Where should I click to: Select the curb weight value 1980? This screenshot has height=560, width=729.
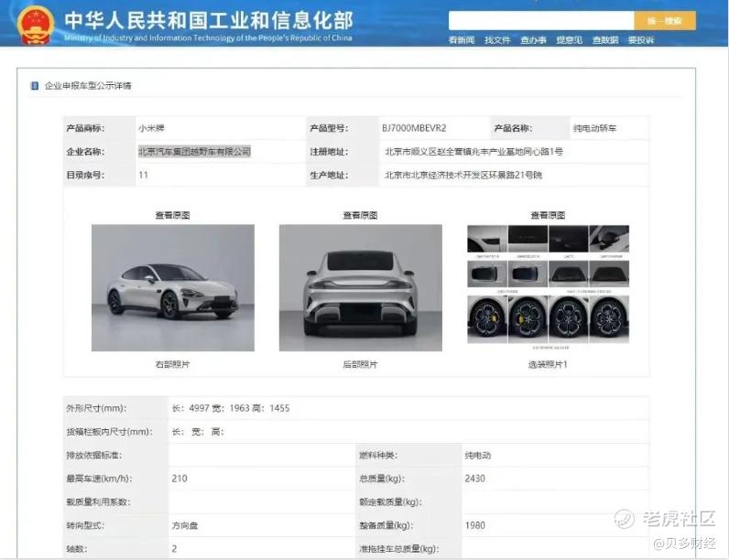click(475, 525)
